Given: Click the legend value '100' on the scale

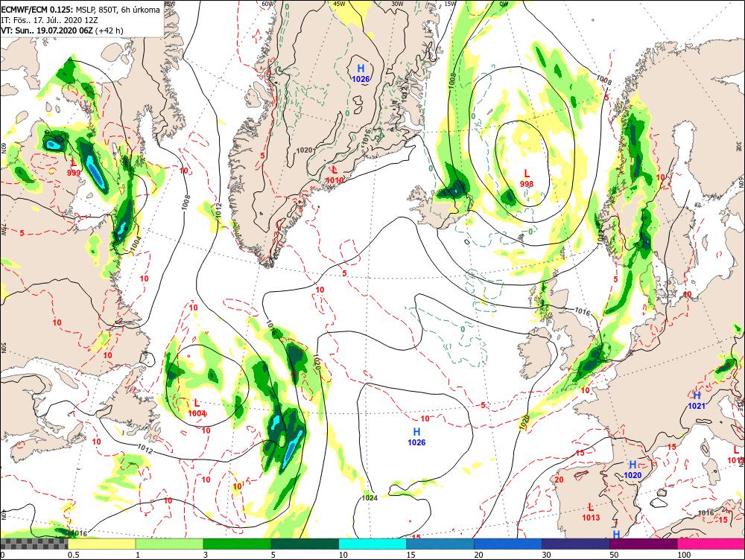Looking at the screenshot, I should pyautogui.click(x=684, y=555).
